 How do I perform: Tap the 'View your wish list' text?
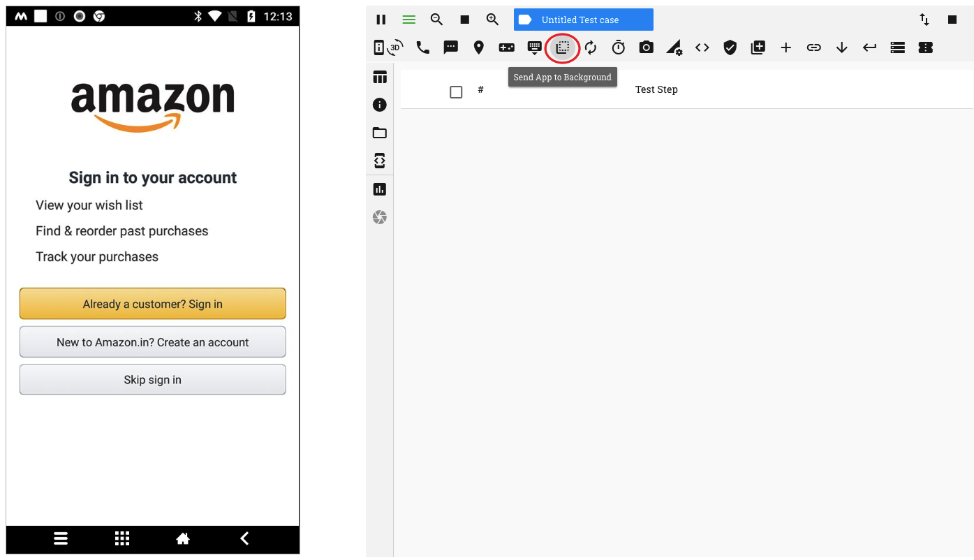click(x=89, y=205)
